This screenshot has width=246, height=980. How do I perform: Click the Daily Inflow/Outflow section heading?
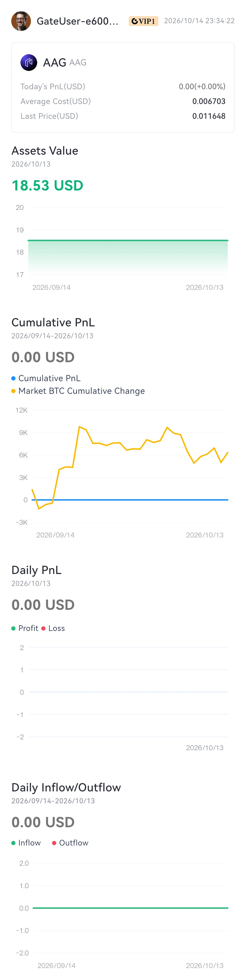point(66,787)
